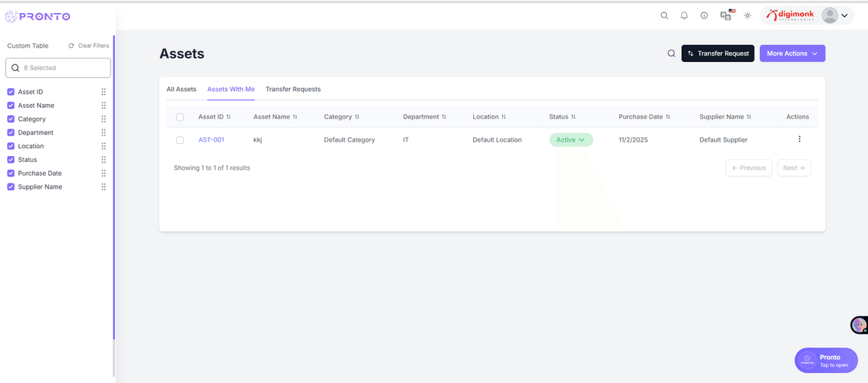The image size is (868, 383).
Task: Tick the select-all checkbox in table header
Action: [180, 117]
